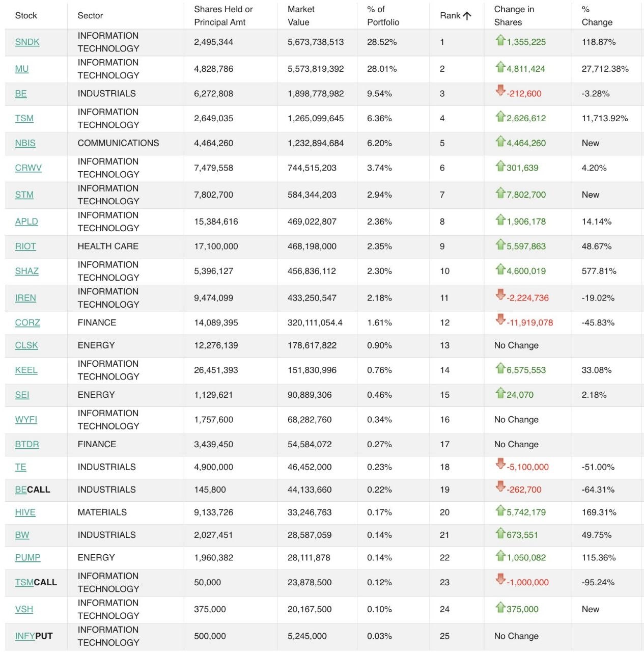Sort table by Sector column header
Screen dimensions: 644x652
(x=90, y=16)
